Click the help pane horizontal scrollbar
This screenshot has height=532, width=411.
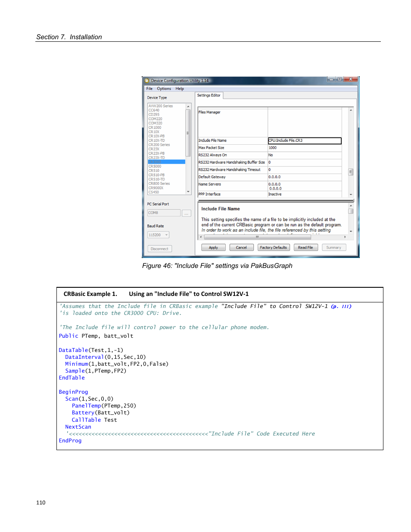pyautogui.click(x=273, y=237)
